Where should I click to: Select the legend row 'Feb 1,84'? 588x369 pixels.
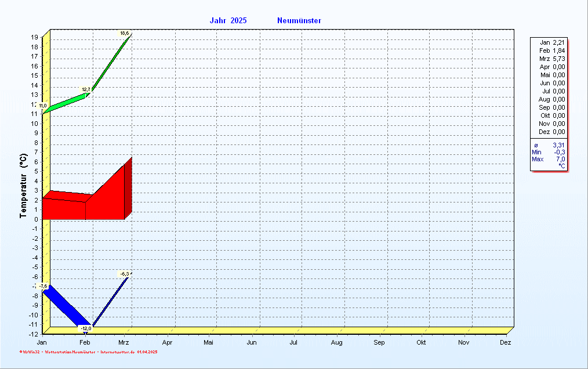click(552, 50)
